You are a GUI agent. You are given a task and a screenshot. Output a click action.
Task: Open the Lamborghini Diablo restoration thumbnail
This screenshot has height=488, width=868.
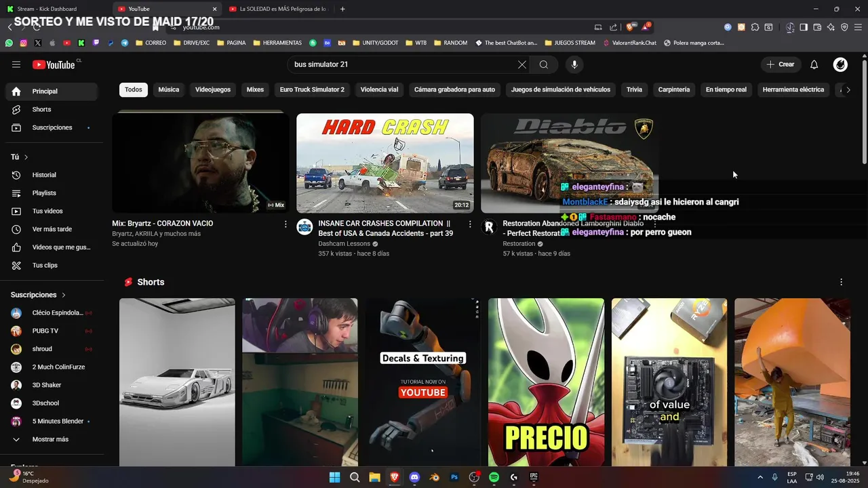coord(570,163)
